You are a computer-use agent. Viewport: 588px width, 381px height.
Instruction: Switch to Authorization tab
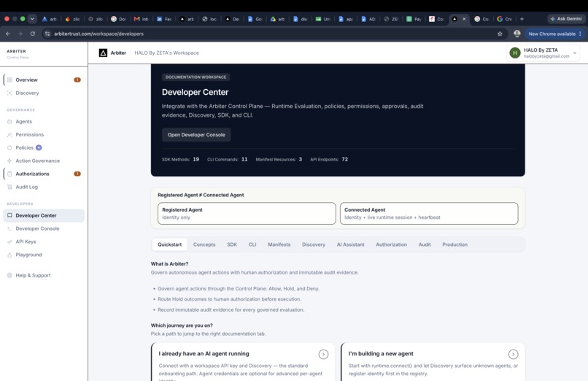[x=391, y=245]
